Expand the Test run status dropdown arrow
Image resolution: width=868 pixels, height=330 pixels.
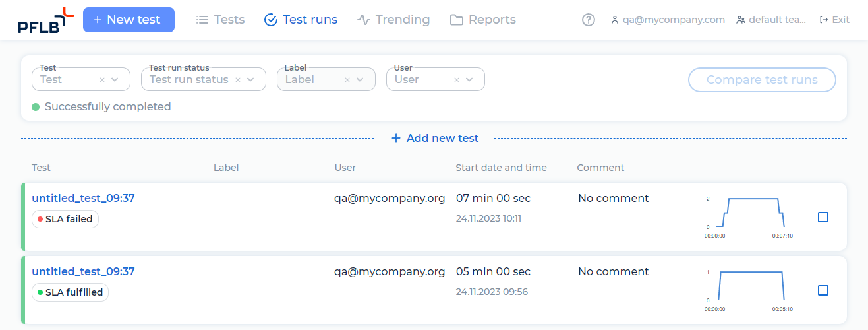tap(251, 80)
